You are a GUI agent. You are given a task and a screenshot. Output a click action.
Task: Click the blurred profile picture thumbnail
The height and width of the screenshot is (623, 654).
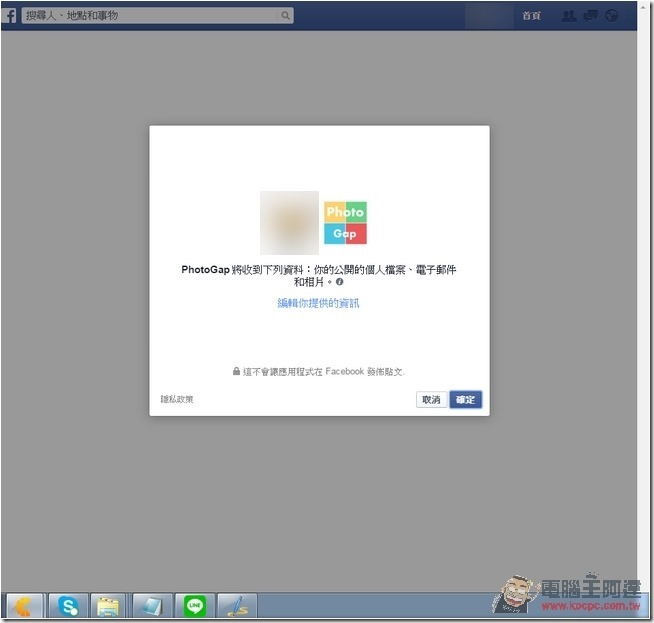289,223
